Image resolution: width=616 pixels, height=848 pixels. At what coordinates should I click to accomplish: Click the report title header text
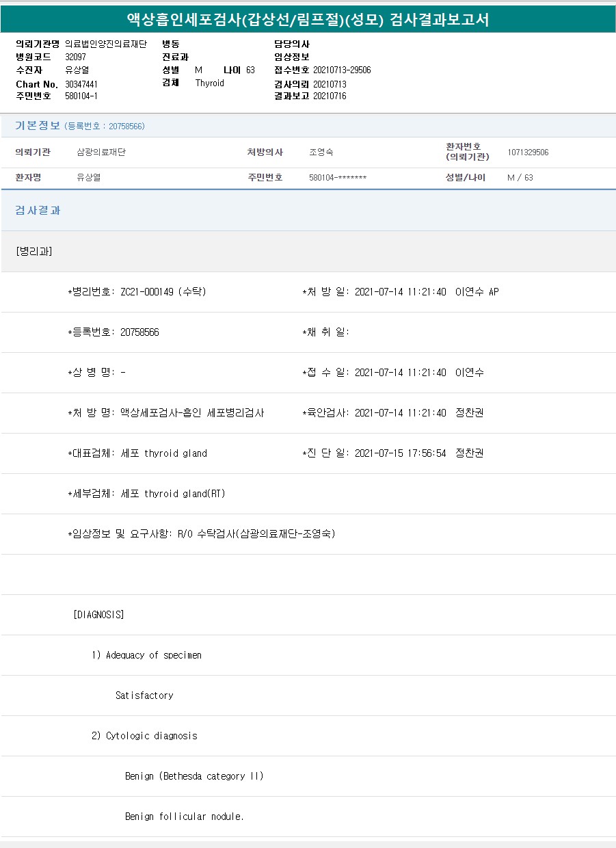pyautogui.click(x=308, y=19)
